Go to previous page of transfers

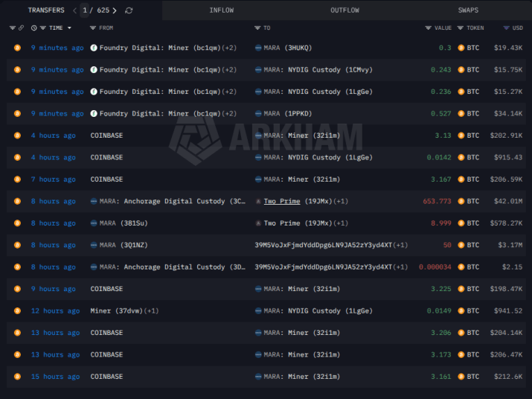[75, 10]
